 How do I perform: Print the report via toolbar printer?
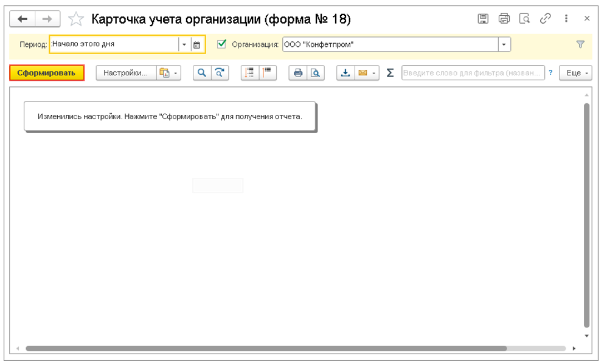coord(298,73)
